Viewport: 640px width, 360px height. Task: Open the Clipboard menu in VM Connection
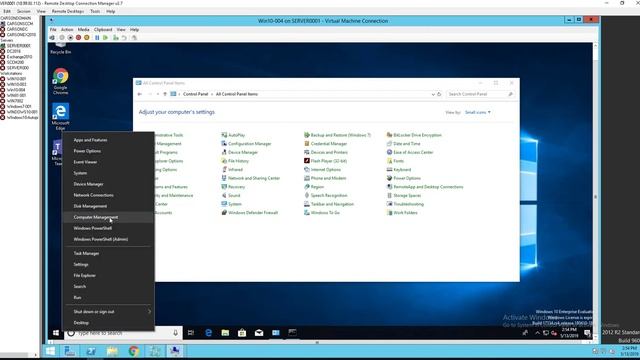tap(103, 30)
